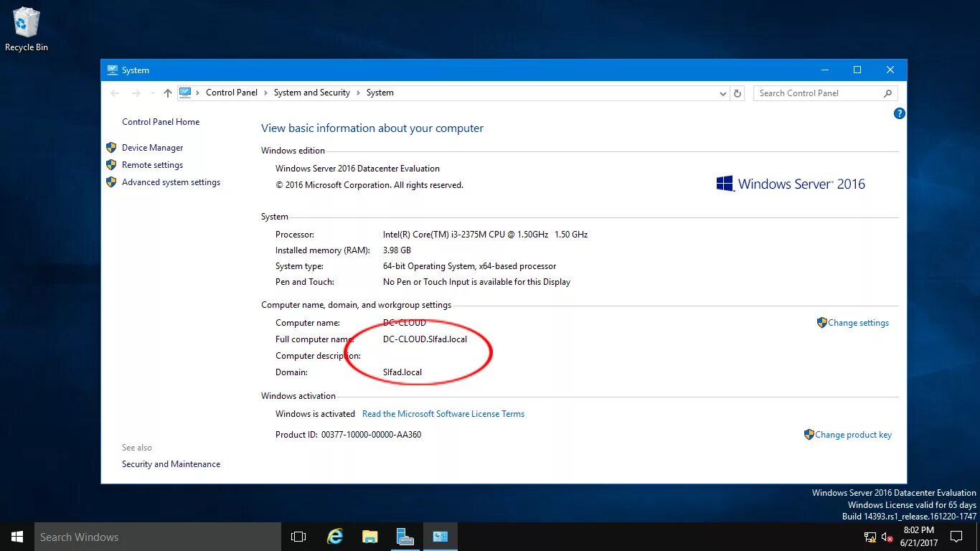
Task: Click the 2016 Microsoft Corporation copyright line
Action: 369,185
